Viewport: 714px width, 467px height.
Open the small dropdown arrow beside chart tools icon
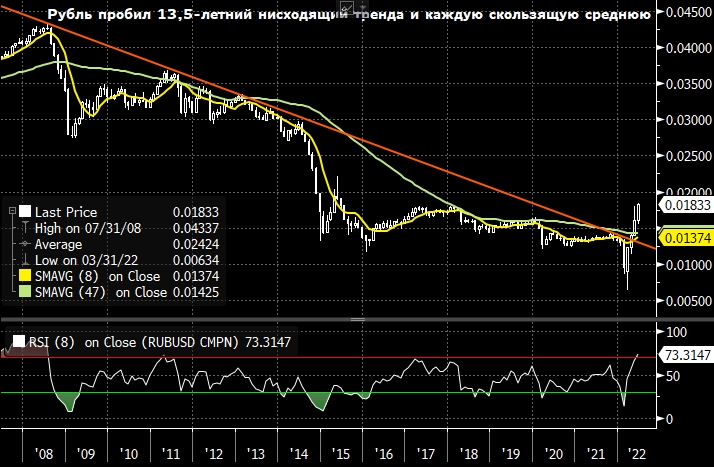point(362,5)
